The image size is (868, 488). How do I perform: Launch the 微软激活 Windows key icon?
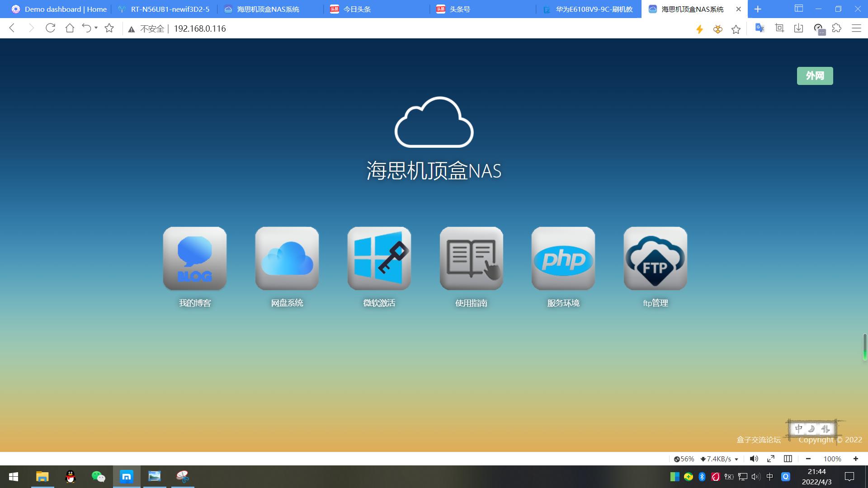[x=379, y=258]
